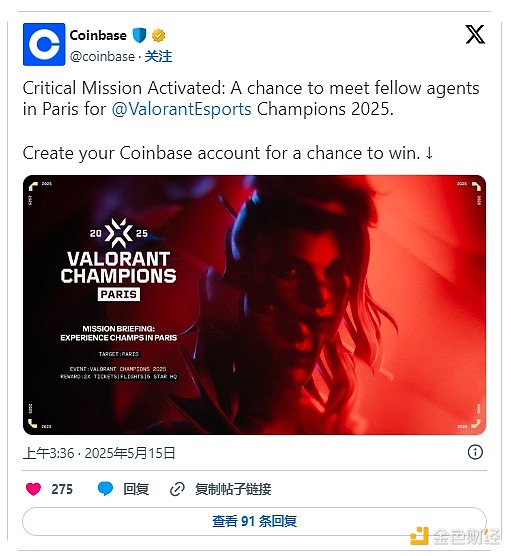This screenshot has height=556, width=511.
Task: Like the post with the heart icon
Action: click(x=33, y=489)
